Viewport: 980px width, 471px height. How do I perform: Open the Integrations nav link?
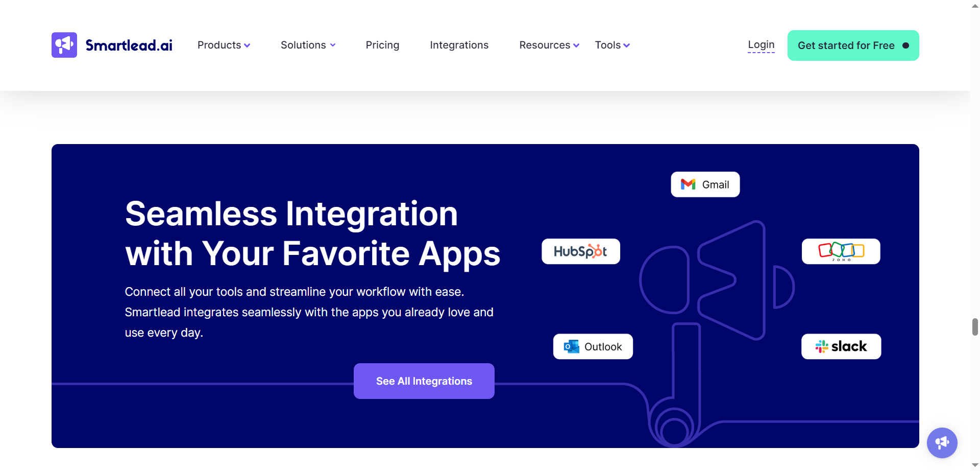(459, 45)
